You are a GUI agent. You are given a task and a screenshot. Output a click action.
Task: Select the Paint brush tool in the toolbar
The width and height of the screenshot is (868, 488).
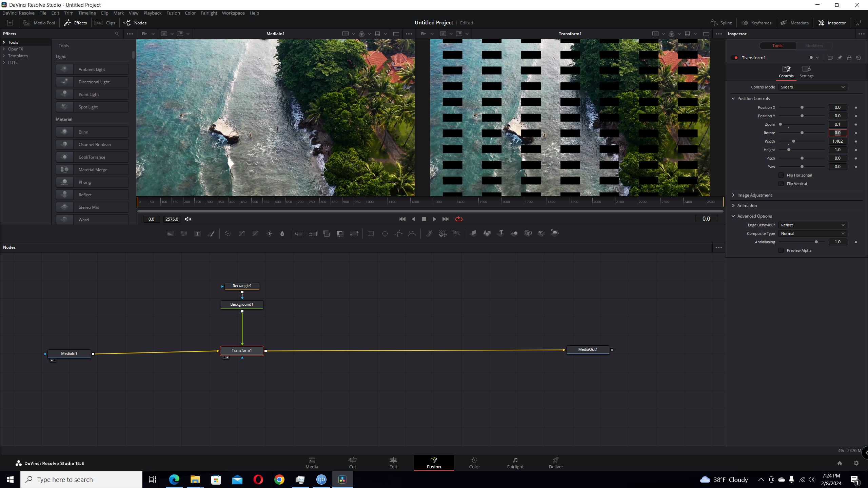point(211,233)
